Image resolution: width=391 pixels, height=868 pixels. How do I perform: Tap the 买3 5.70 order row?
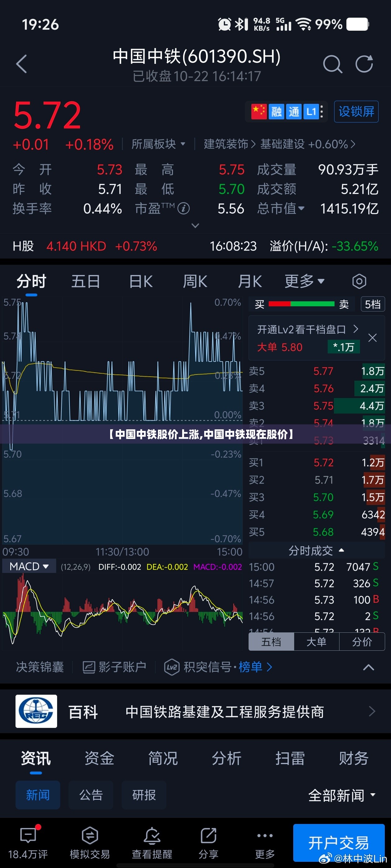(x=317, y=497)
